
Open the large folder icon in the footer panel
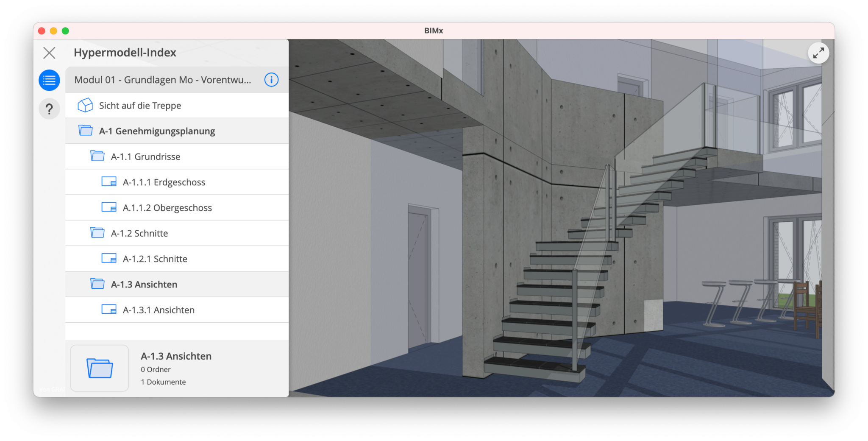tap(100, 368)
